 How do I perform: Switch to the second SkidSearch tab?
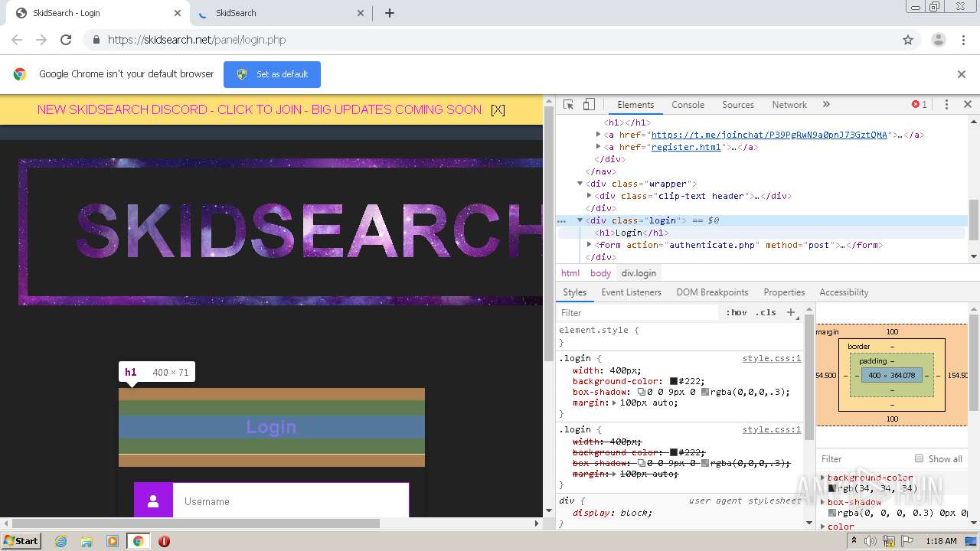click(280, 13)
